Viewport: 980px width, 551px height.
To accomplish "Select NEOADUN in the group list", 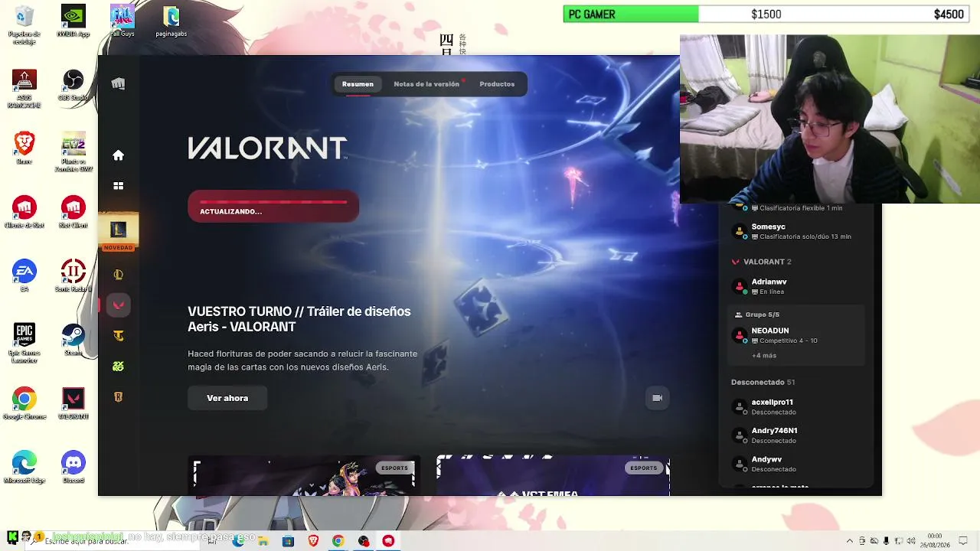I will click(796, 335).
